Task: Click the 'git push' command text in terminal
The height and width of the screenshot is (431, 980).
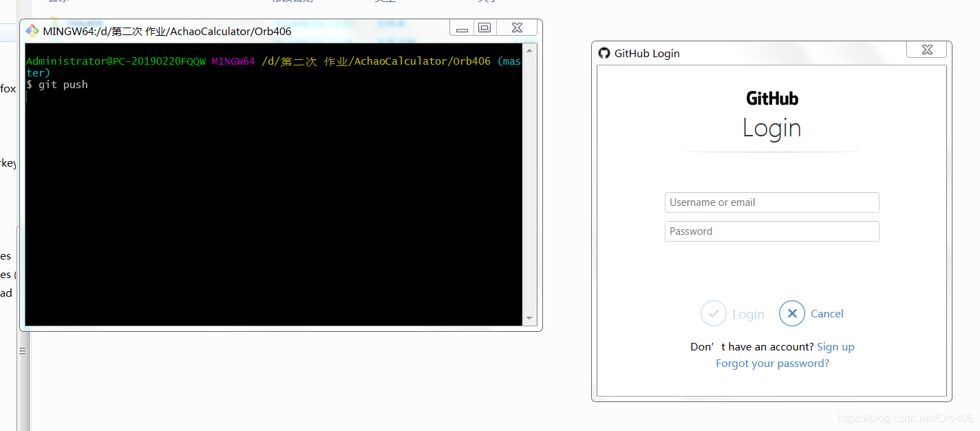Action: click(63, 85)
